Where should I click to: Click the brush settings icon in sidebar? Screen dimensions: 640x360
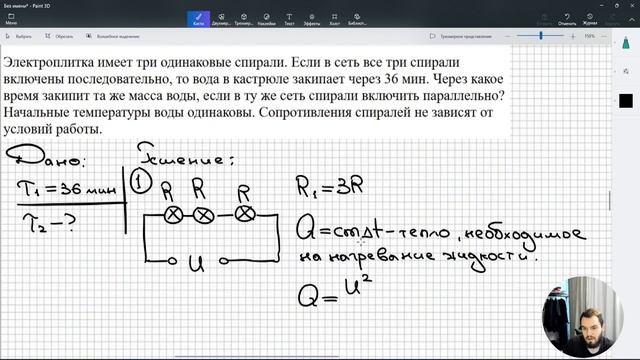pos(626,71)
